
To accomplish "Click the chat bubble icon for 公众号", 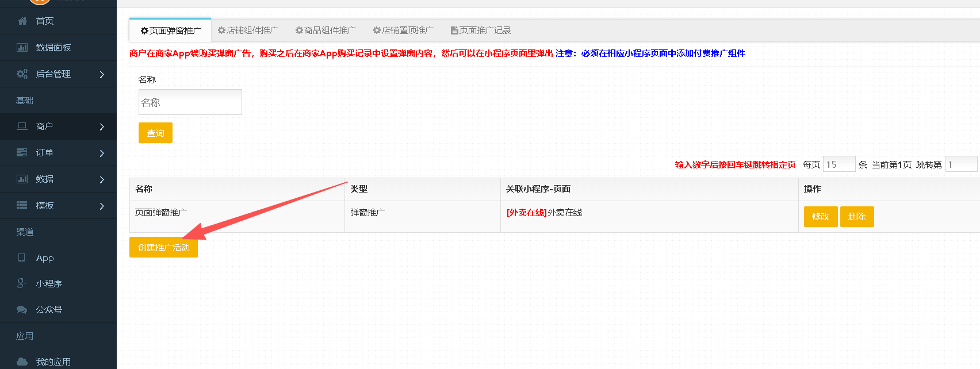I will [x=22, y=310].
